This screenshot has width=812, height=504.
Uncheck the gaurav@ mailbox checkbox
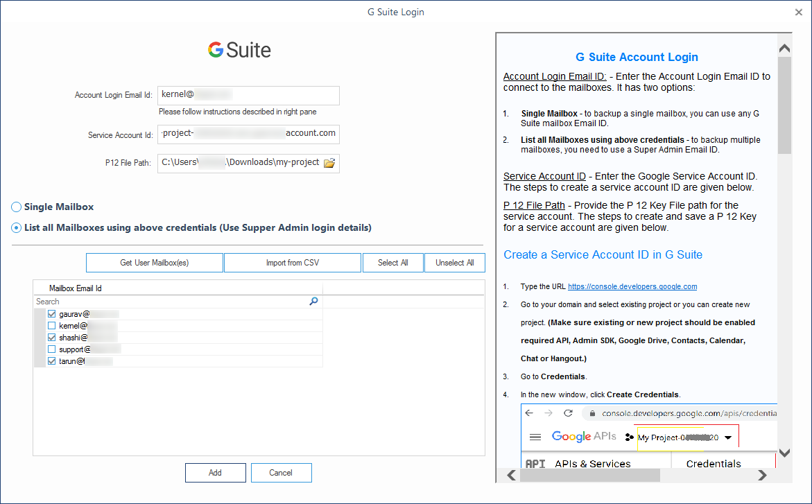pyautogui.click(x=52, y=314)
